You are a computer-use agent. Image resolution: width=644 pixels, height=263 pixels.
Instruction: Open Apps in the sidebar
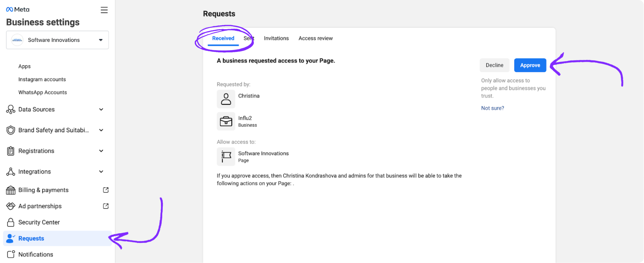(24, 66)
